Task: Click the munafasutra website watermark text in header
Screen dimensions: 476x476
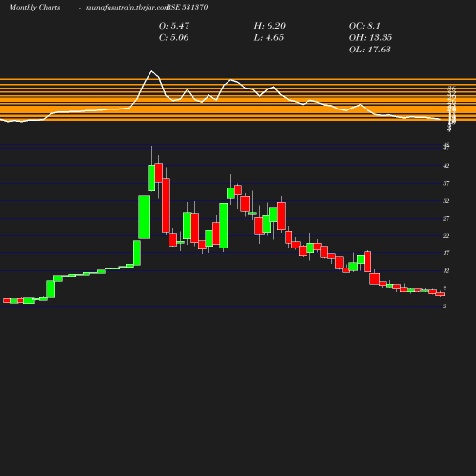Action: coord(127,8)
